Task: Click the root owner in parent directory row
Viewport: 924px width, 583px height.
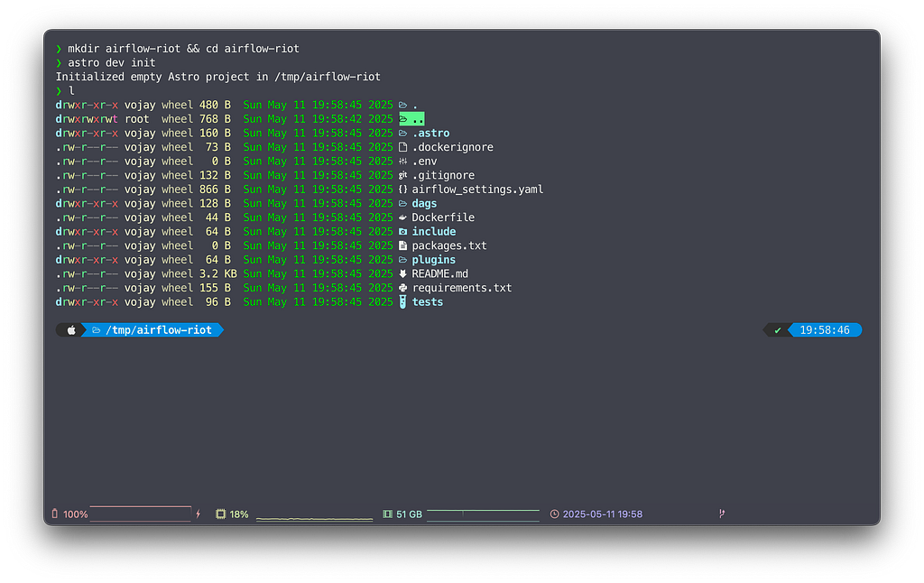Action: (x=137, y=119)
